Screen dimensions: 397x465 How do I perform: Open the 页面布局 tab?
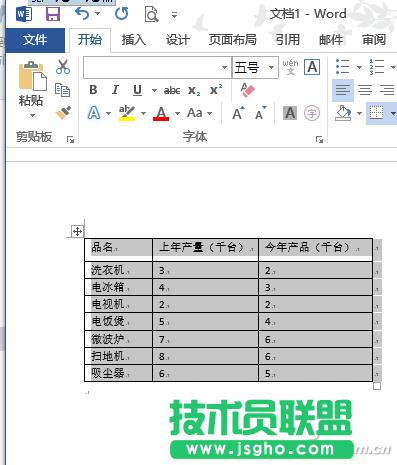tap(233, 40)
